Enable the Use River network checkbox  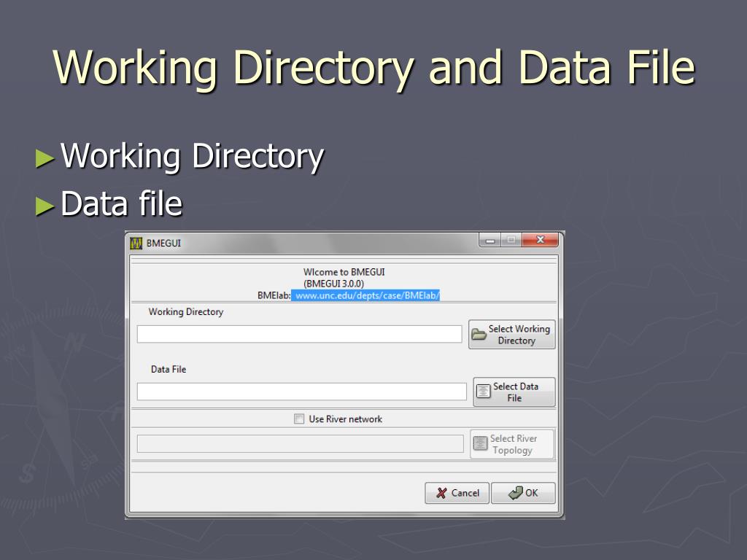coord(298,419)
